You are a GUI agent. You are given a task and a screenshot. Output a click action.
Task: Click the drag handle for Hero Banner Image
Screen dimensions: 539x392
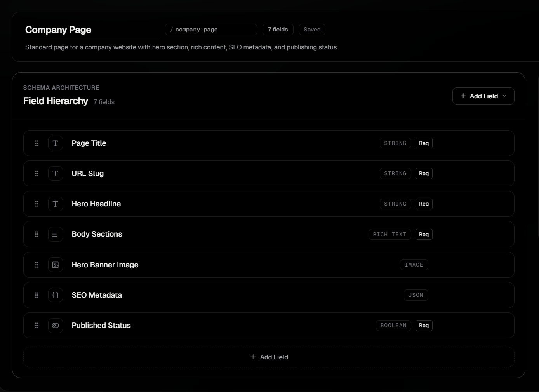pyautogui.click(x=37, y=265)
